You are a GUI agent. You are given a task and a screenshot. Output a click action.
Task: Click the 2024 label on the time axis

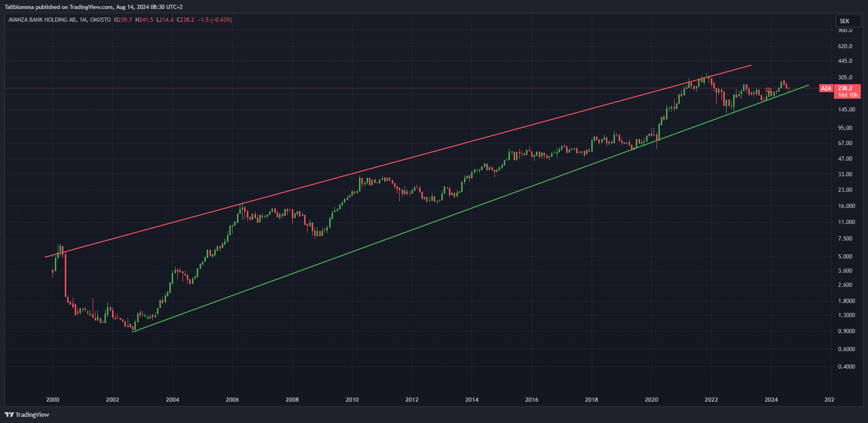[x=771, y=399]
